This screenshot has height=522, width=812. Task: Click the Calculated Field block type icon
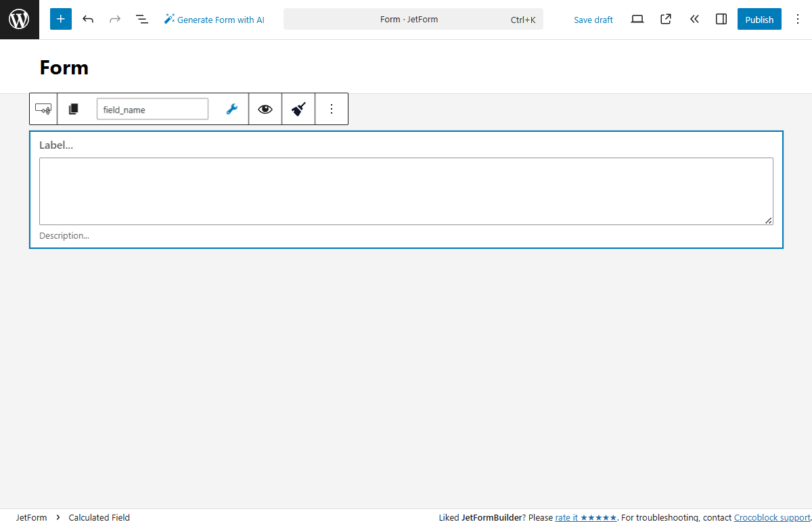coord(43,109)
